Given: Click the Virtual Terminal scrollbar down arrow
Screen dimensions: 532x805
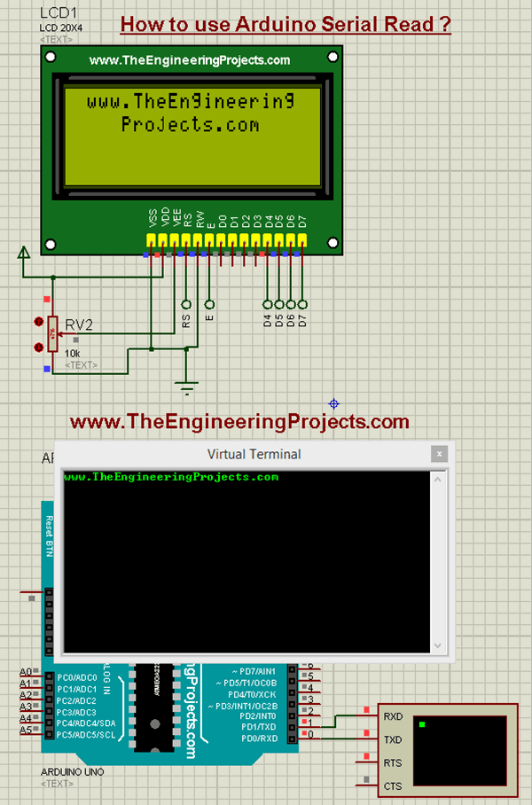Looking at the screenshot, I should [x=437, y=646].
